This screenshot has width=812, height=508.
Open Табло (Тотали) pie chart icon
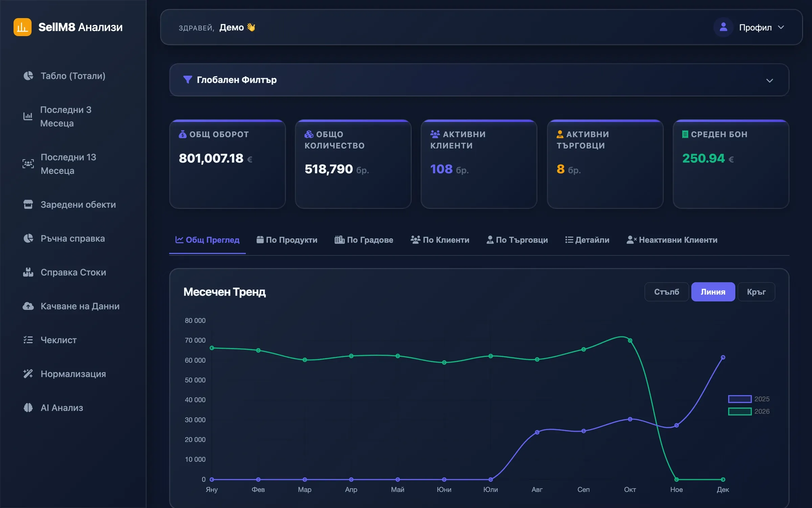pyautogui.click(x=28, y=76)
